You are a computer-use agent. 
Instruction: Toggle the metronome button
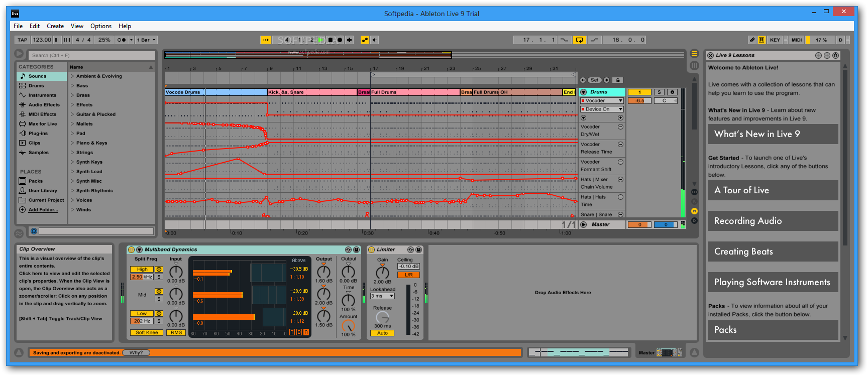coord(122,40)
